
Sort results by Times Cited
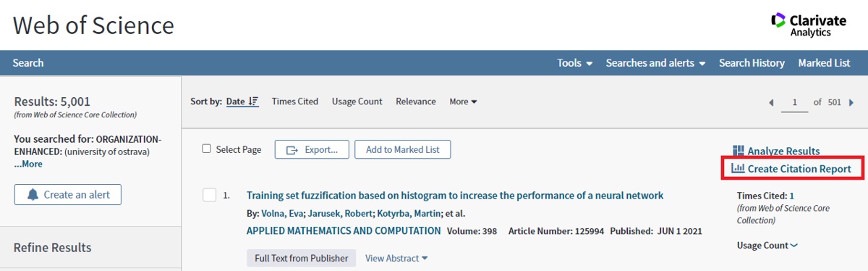coord(295,101)
